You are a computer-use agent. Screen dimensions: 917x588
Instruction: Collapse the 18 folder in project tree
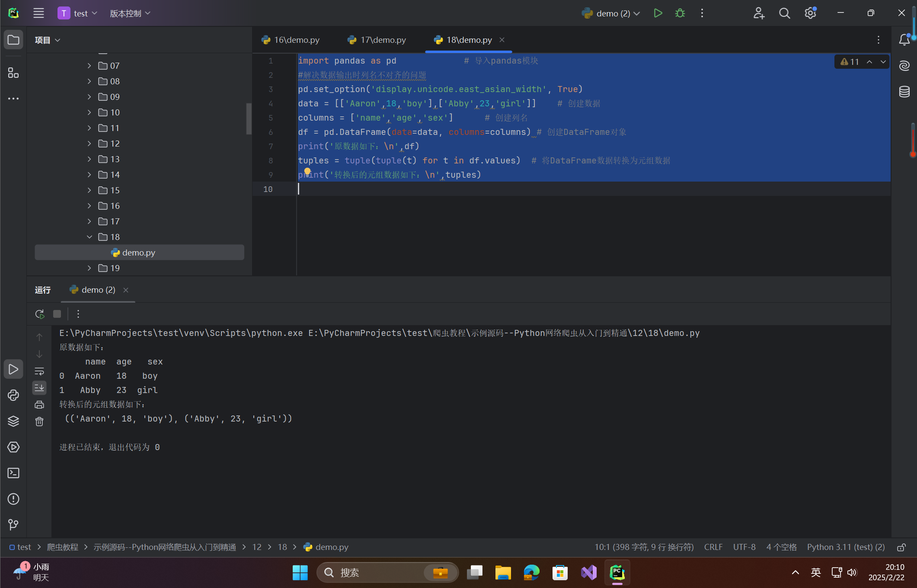click(89, 237)
